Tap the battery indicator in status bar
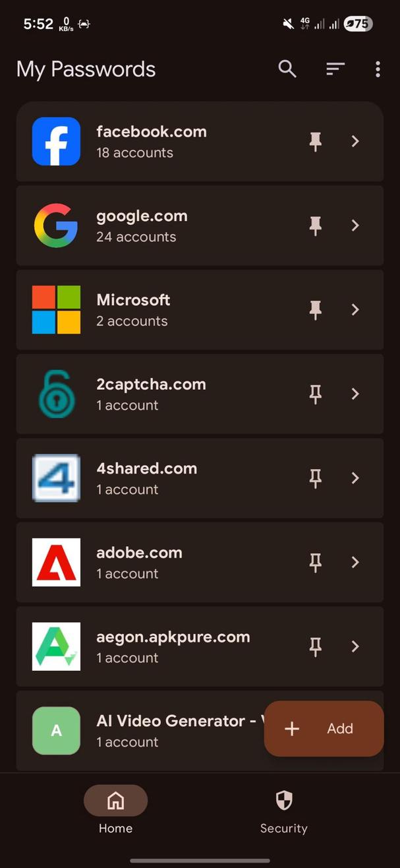This screenshot has width=400, height=868. [x=357, y=24]
